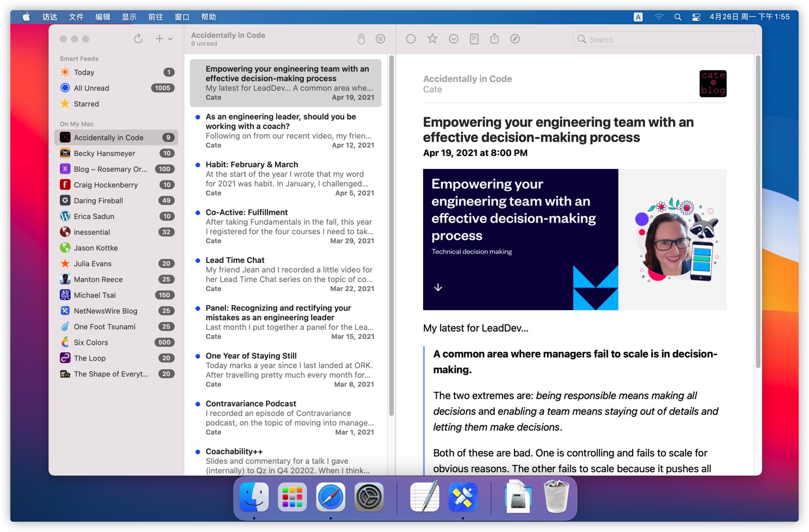Select the Jason Kottke feed
This screenshot has width=809, height=532.
pos(117,248)
